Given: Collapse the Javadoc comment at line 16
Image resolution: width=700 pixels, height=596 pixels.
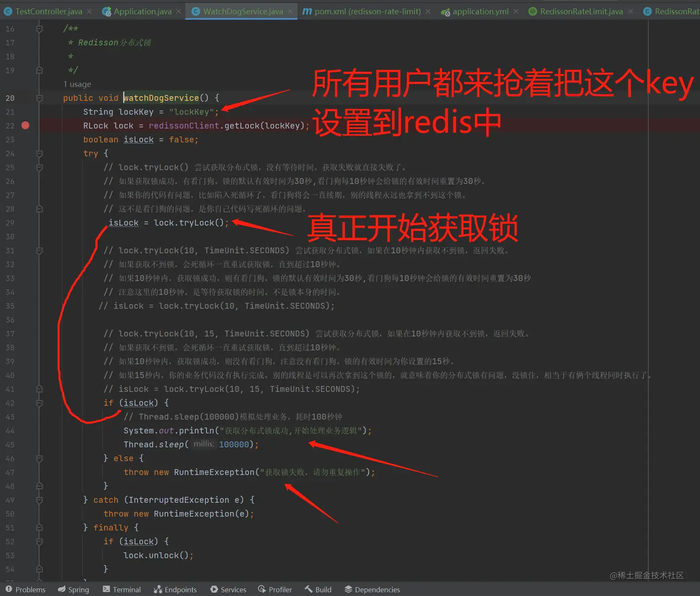Looking at the screenshot, I should (x=39, y=29).
